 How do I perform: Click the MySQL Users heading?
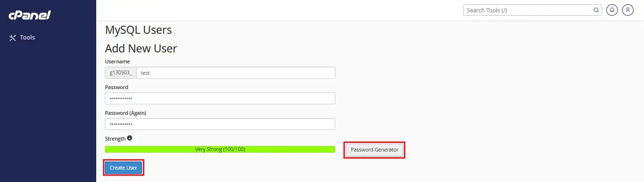pyautogui.click(x=139, y=30)
